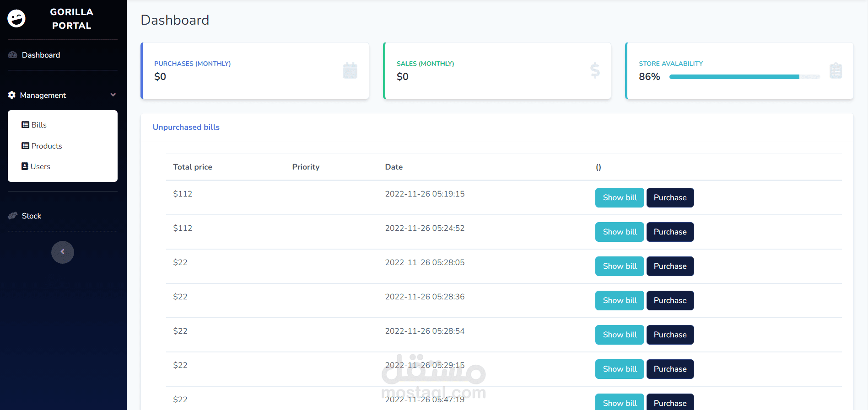
Task: Purchase bill dated 2022-11-26 05:19:15
Action: coord(670,197)
